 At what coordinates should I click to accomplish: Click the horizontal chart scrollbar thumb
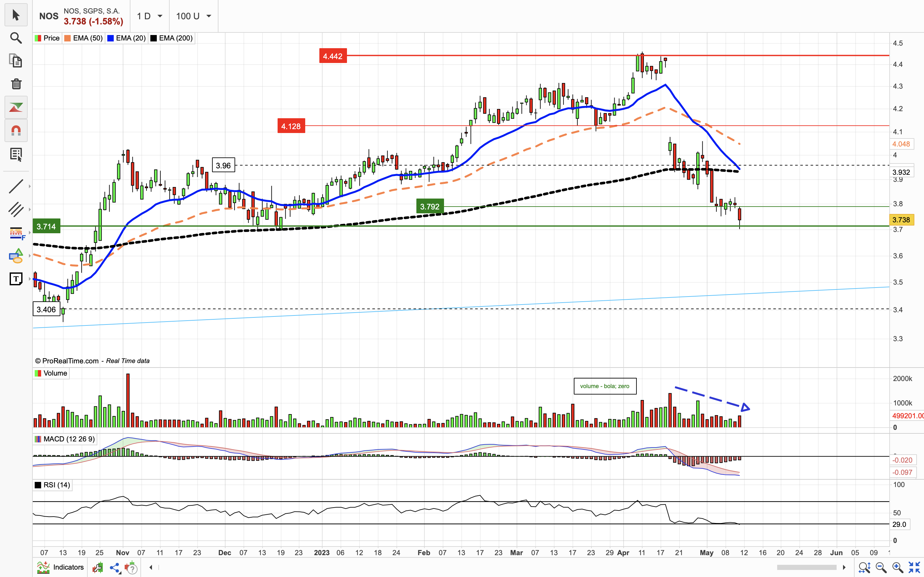coord(806,567)
